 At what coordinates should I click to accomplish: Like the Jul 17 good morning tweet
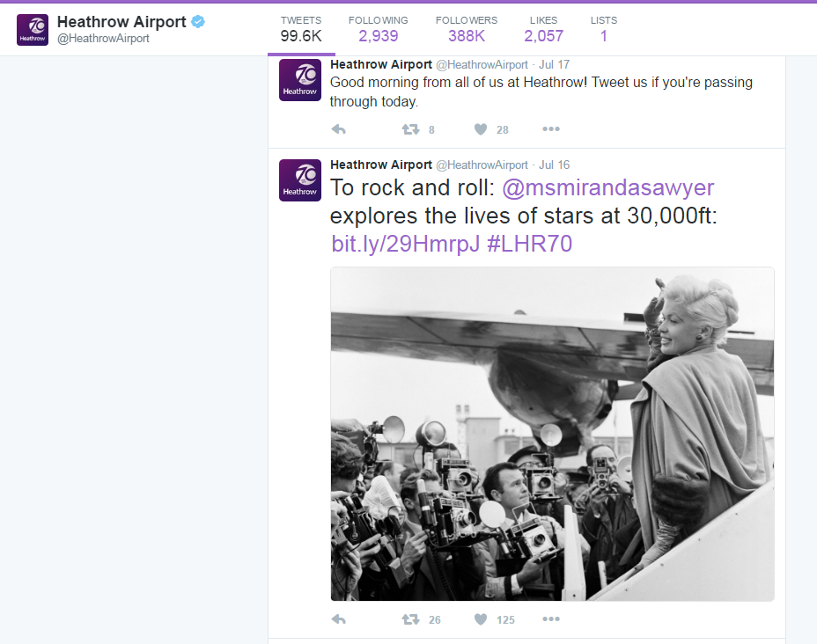tap(481, 129)
